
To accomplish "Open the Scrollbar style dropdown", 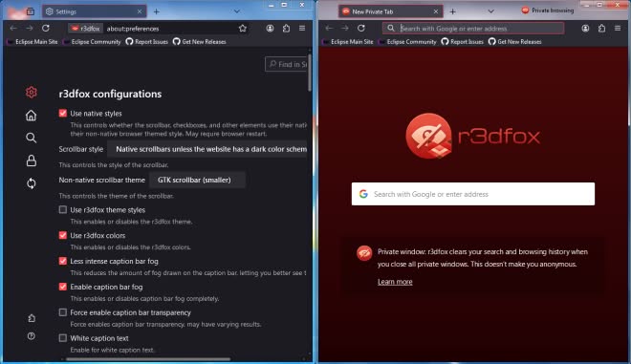I will point(207,149).
